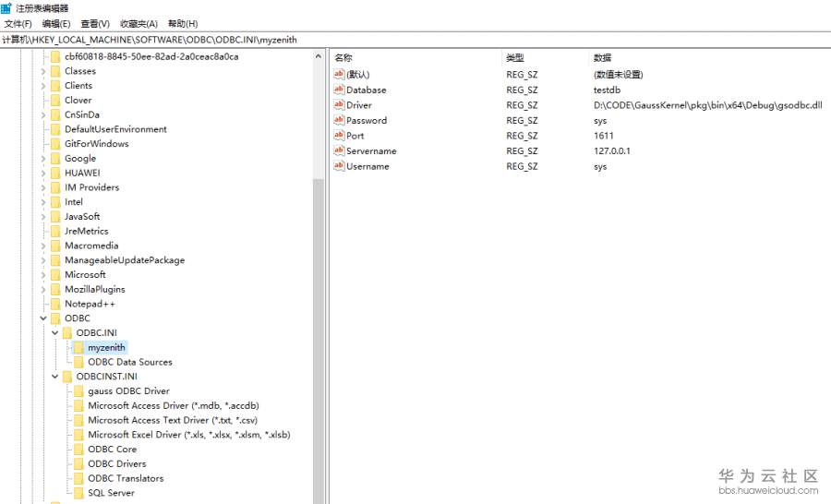The width and height of the screenshot is (831, 504).
Task: Click the registry path address bar
Action: 415,40
